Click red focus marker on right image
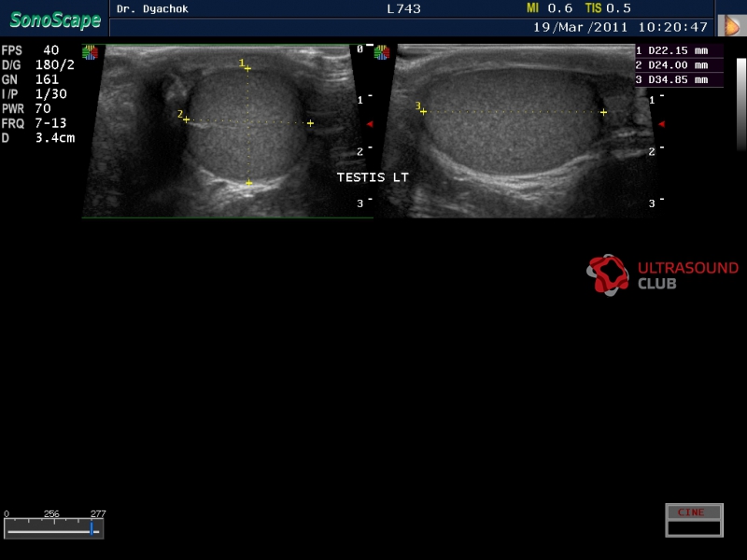This screenshot has height=560, width=747. tap(661, 124)
